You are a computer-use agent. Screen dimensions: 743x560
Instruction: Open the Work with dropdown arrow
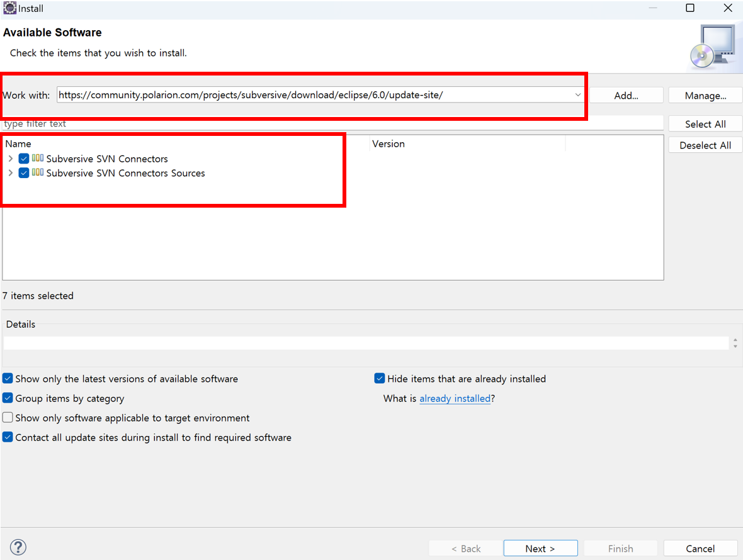577,94
